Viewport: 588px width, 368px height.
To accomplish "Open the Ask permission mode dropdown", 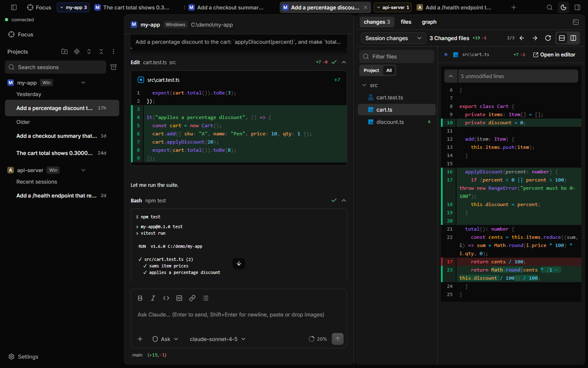I will pos(165,339).
